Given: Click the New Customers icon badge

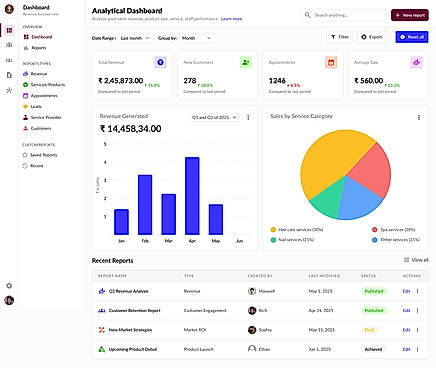Looking at the screenshot, I should (246, 62).
